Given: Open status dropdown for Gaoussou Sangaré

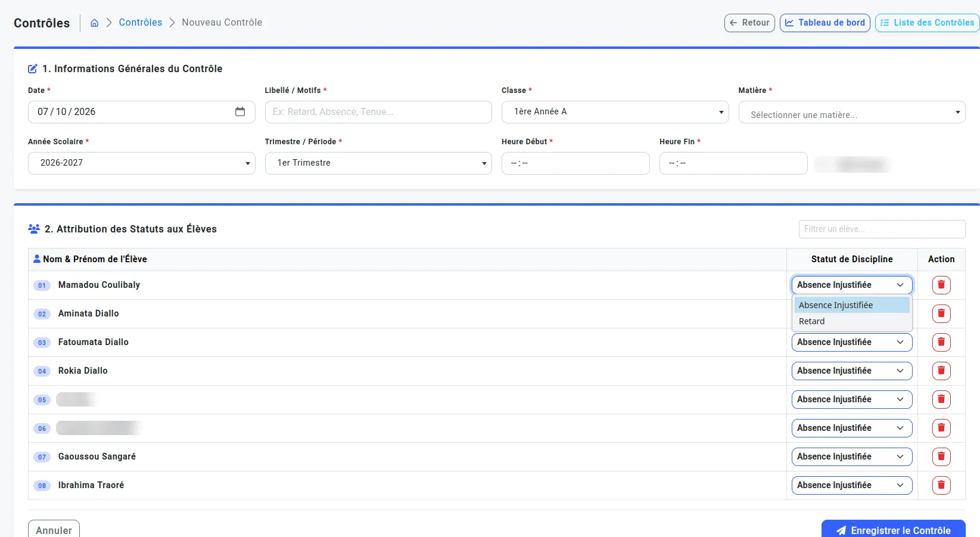Looking at the screenshot, I should point(852,457).
